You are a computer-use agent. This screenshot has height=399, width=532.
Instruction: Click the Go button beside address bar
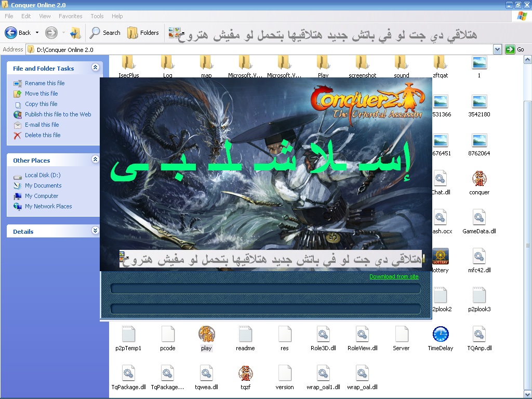pyautogui.click(x=515, y=49)
